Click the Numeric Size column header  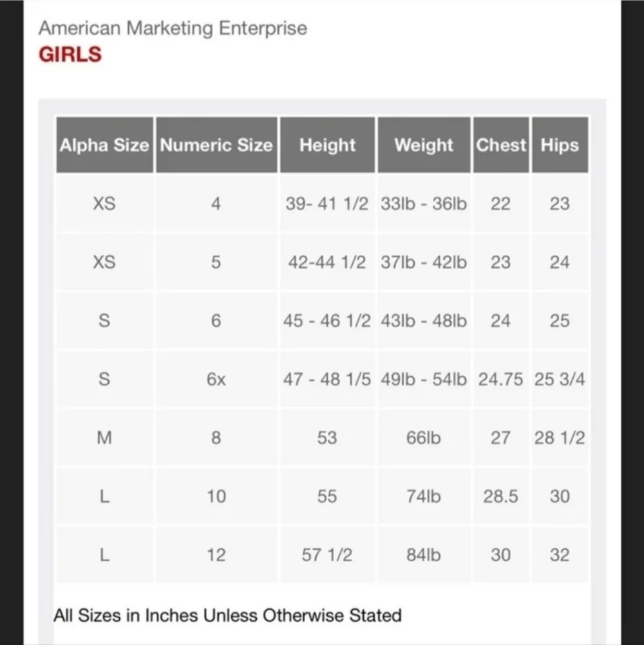(216, 145)
